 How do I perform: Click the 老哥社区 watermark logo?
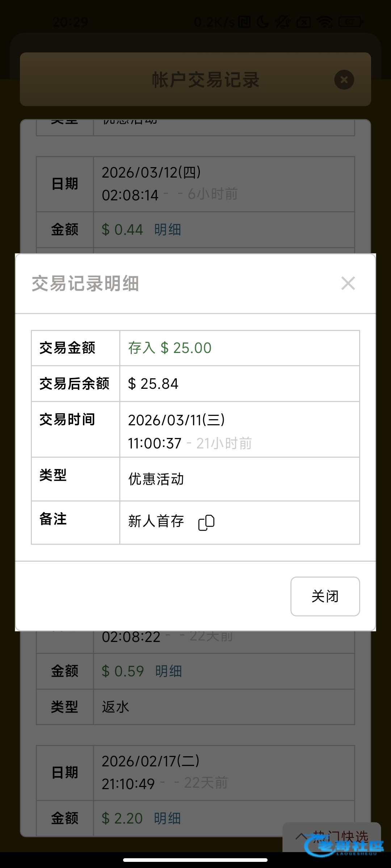tap(344, 846)
